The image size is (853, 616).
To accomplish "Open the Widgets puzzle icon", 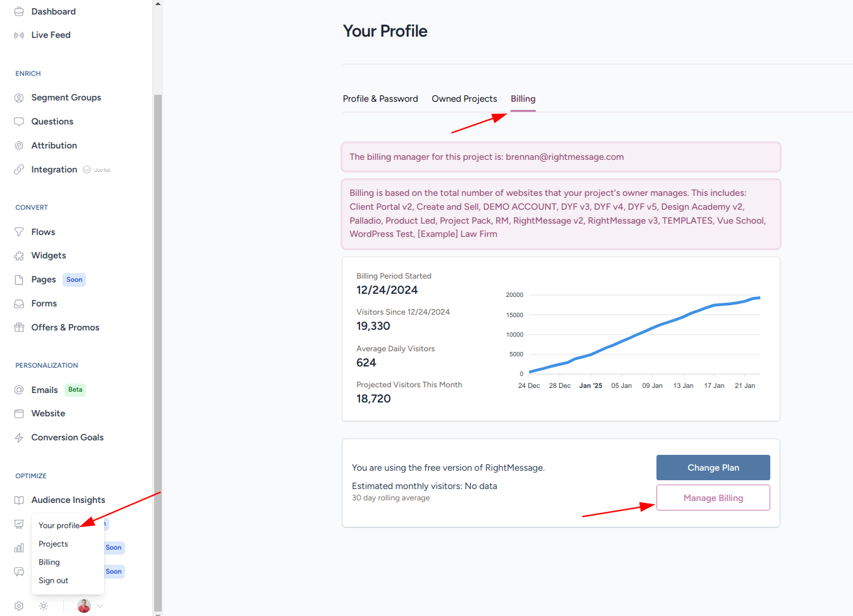I will pyautogui.click(x=19, y=256).
